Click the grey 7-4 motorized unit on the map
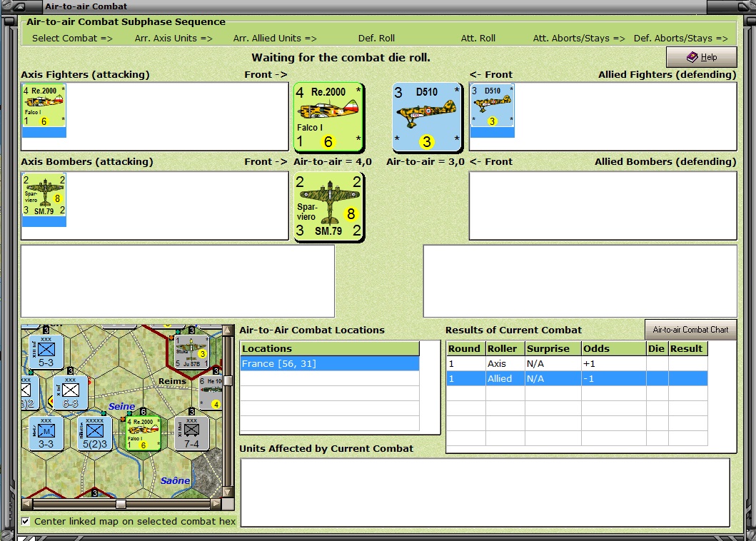 point(191,433)
